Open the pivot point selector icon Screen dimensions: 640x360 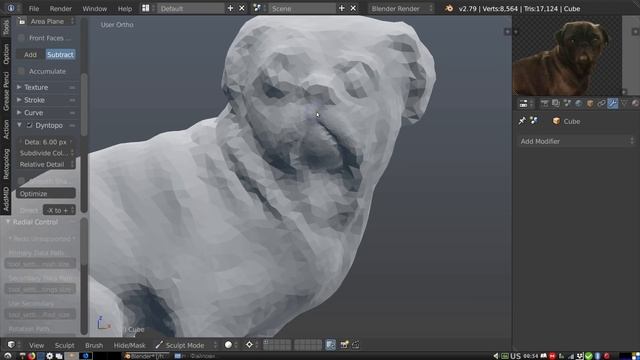point(249,345)
